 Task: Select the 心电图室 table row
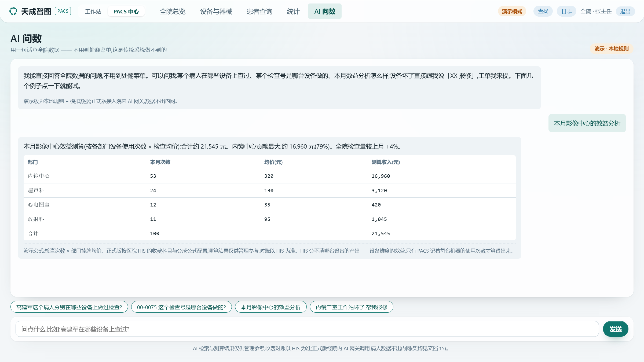point(270,205)
